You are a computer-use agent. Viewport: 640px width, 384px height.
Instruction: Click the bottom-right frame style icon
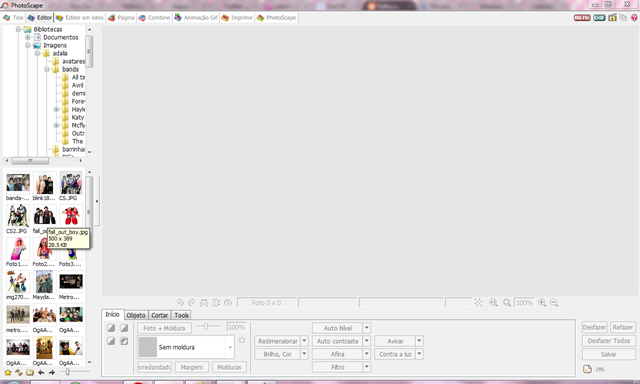point(124,341)
